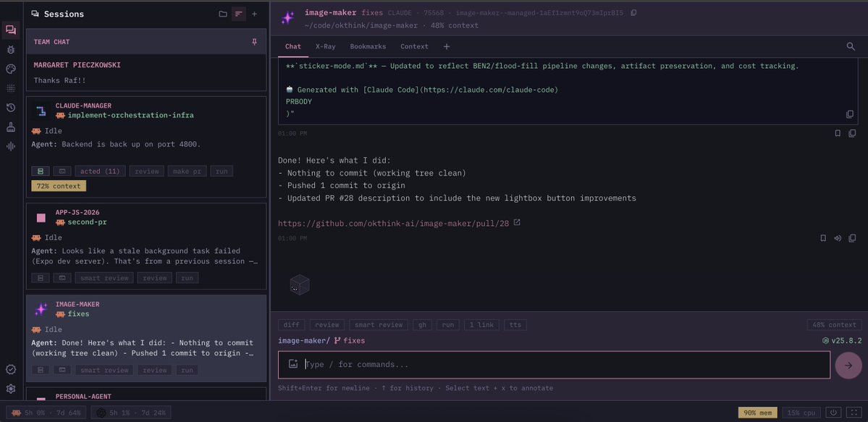Click the terminal icon on claude-manager card
Viewport: 868px width, 422px height.
tap(62, 171)
